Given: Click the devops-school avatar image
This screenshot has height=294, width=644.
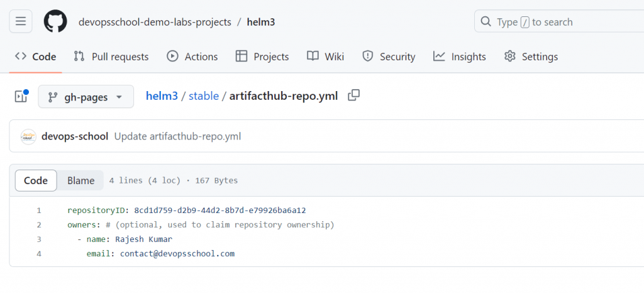Looking at the screenshot, I should [x=28, y=136].
